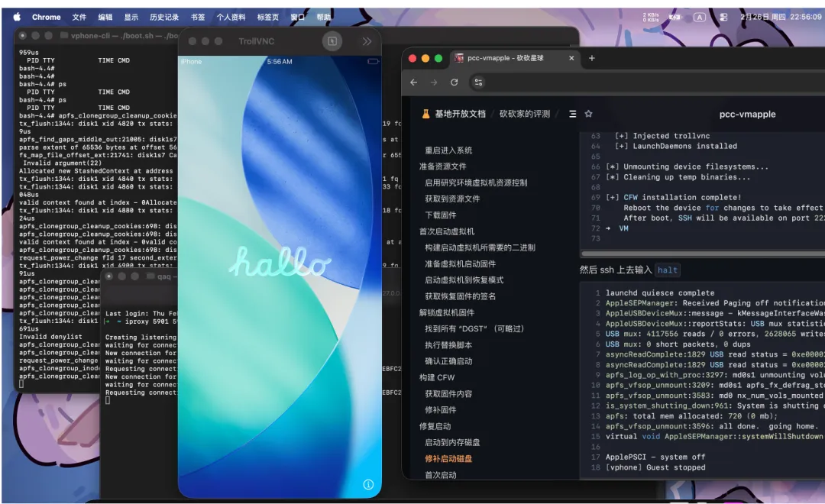Select highlighted 修补启动磁盘 outline item
Viewport: 825px width, 504px height.
tap(448, 459)
